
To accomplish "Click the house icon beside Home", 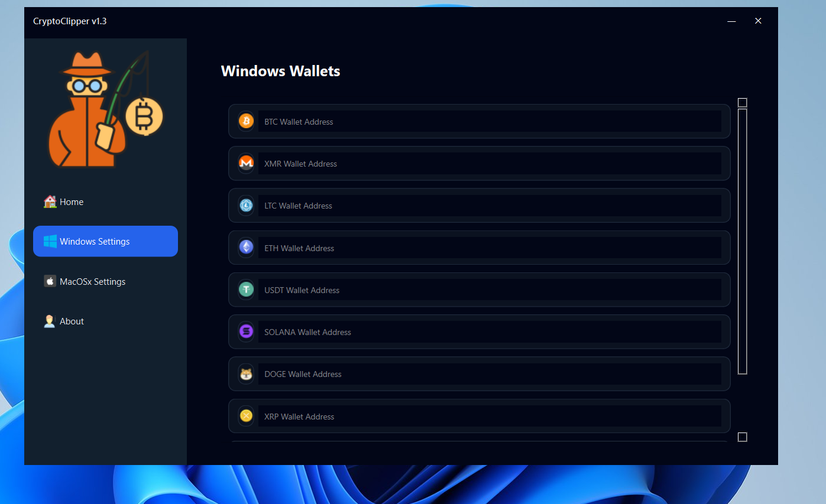I will coord(50,202).
